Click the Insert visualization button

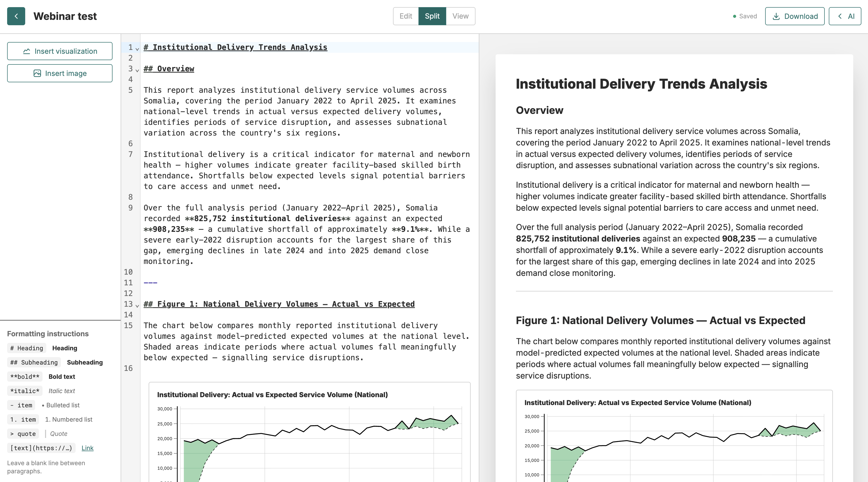[60, 51]
